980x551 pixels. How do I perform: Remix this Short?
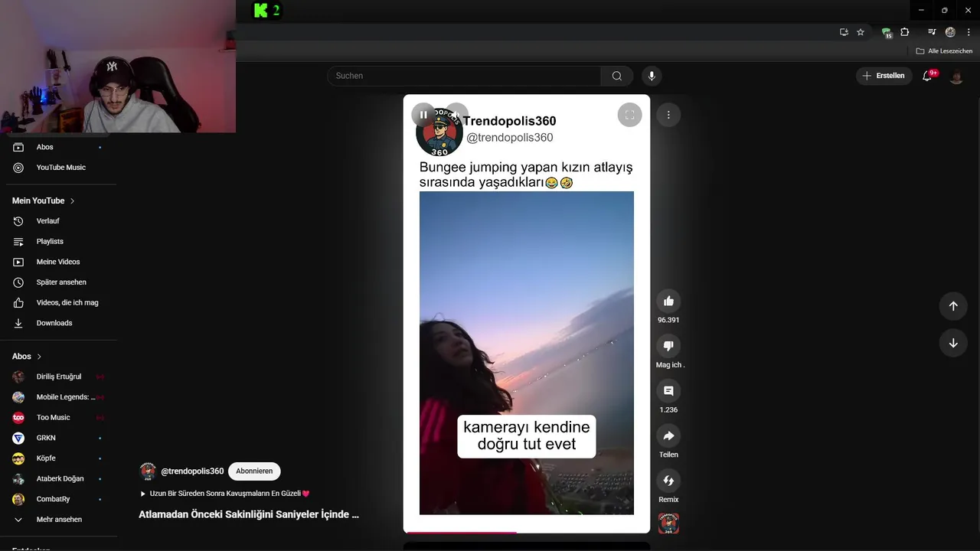point(668,481)
